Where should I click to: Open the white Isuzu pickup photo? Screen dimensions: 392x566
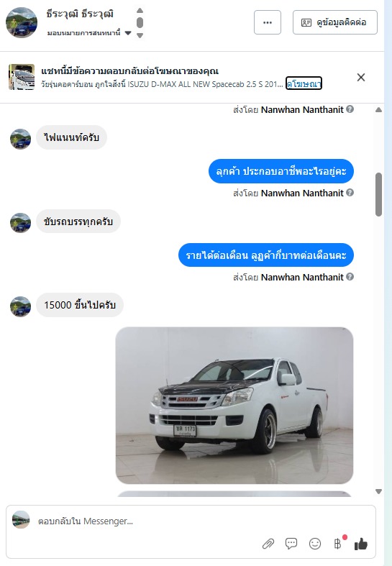pos(234,406)
